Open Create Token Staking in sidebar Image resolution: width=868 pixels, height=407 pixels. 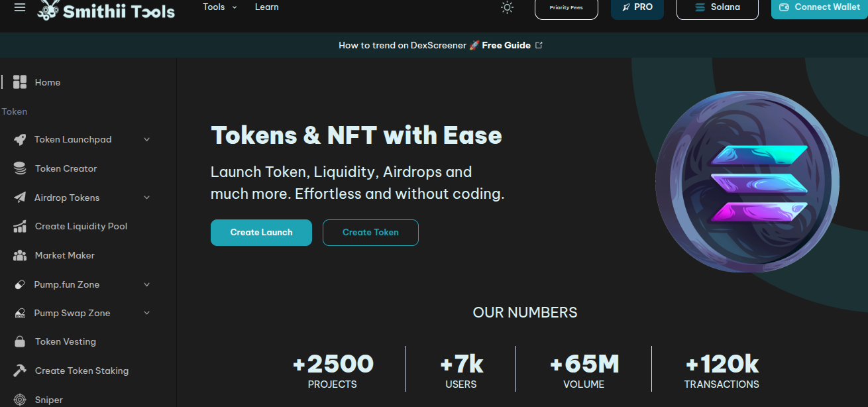81,371
